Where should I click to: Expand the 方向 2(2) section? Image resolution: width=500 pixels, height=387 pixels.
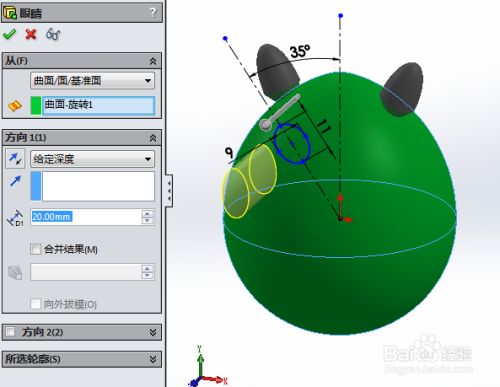(153, 332)
